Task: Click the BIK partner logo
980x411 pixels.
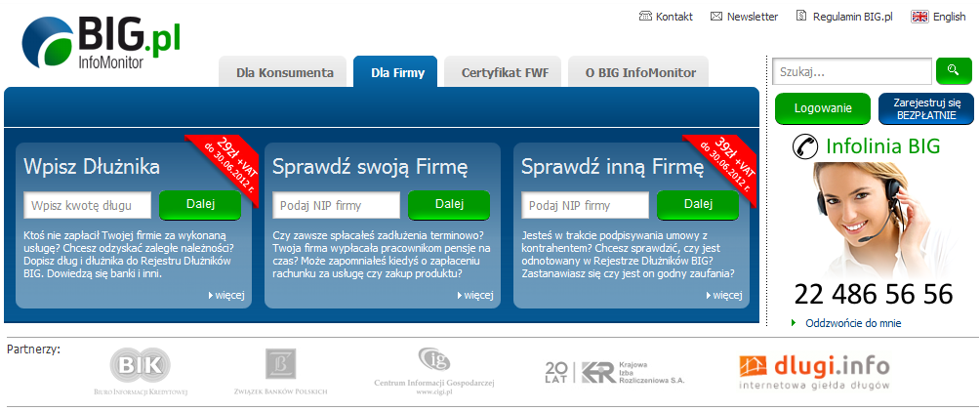Action: pos(140,372)
